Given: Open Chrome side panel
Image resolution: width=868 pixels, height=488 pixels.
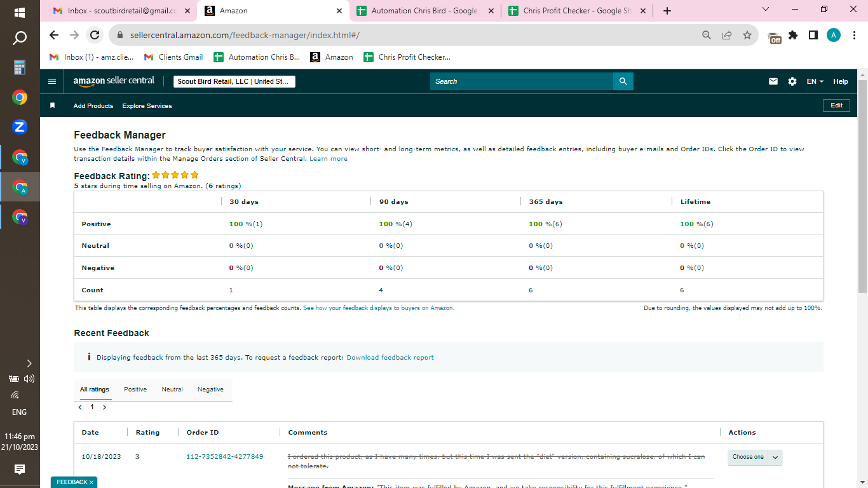Looking at the screenshot, I should tap(813, 36).
